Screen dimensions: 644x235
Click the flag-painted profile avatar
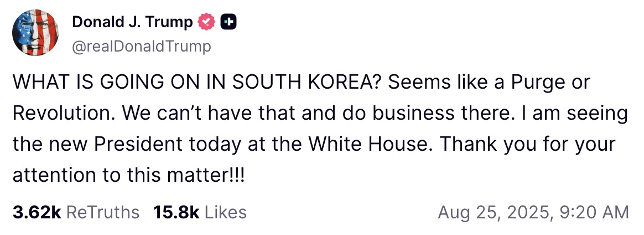pyautogui.click(x=36, y=33)
